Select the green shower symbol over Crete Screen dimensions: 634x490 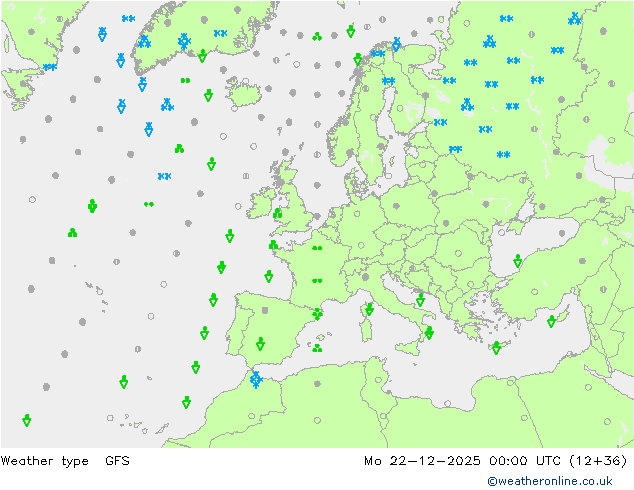pyautogui.click(x=497, y=347)
